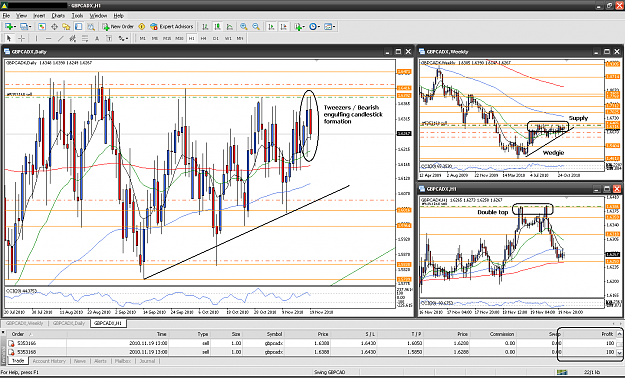Open the News terminal tab

click(80, 361)
